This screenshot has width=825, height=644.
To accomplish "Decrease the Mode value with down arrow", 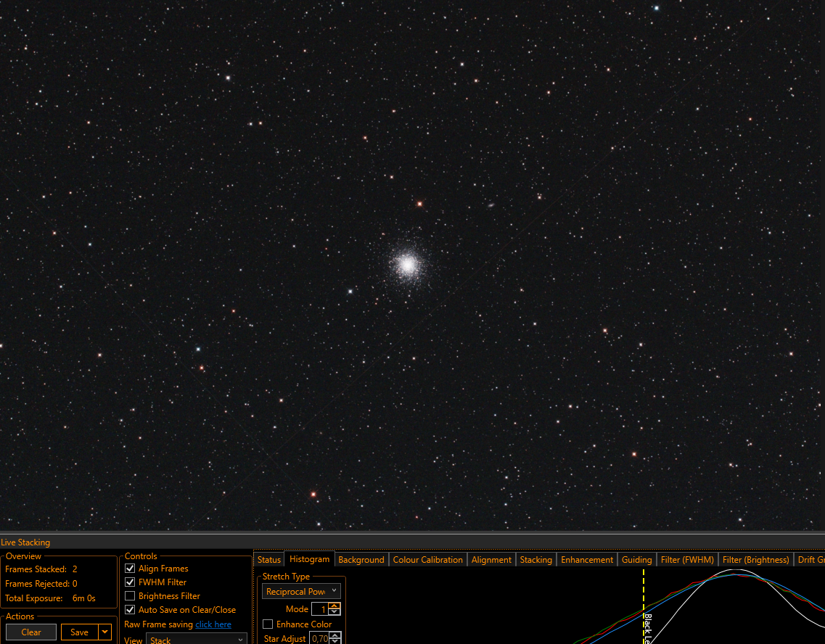I will pyautogui.click(x=334, y=612).
